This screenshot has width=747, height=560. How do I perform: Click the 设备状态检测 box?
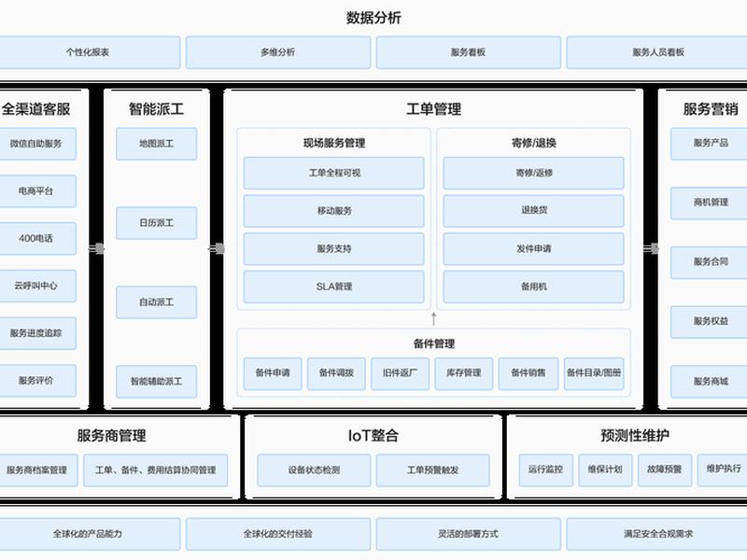click(x=314, y=470)
